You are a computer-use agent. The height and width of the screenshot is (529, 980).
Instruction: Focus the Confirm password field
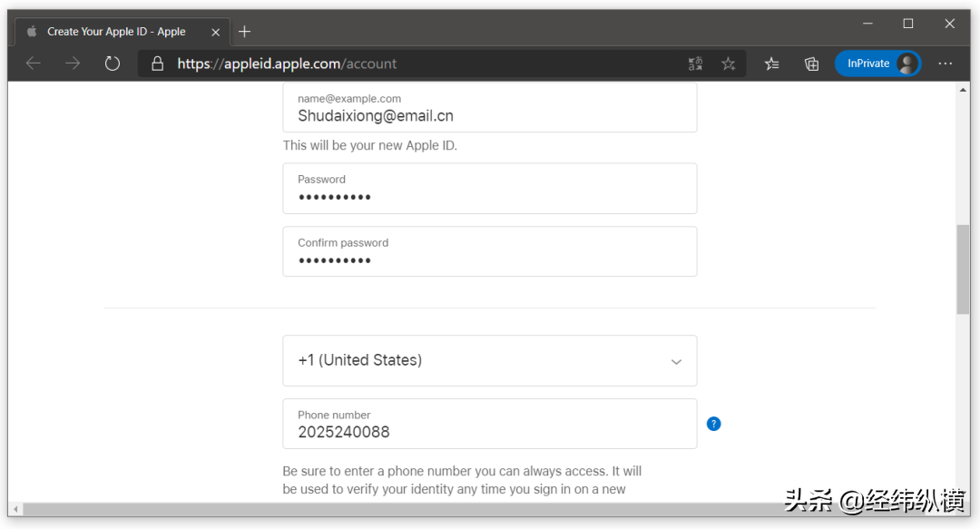coord(489,251)
